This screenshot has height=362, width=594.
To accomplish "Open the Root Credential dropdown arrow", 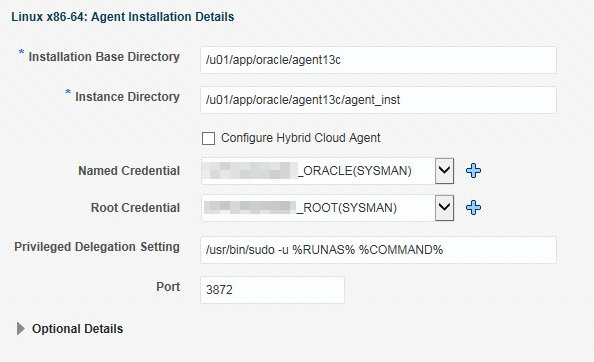I will pyautogui.click(x=444, y=208).
